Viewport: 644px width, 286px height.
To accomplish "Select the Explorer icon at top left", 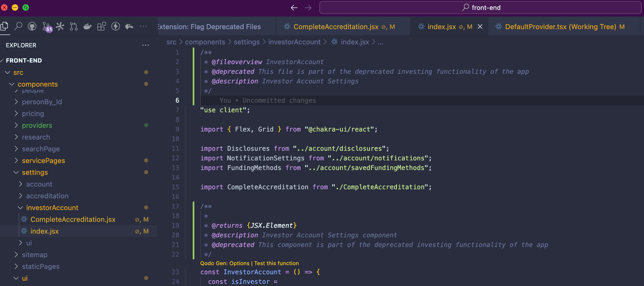I will 4,26.
